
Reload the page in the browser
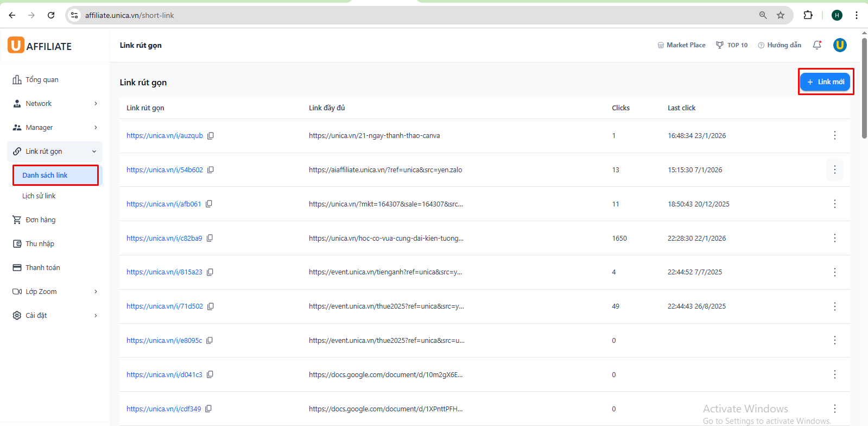(51, 15)
